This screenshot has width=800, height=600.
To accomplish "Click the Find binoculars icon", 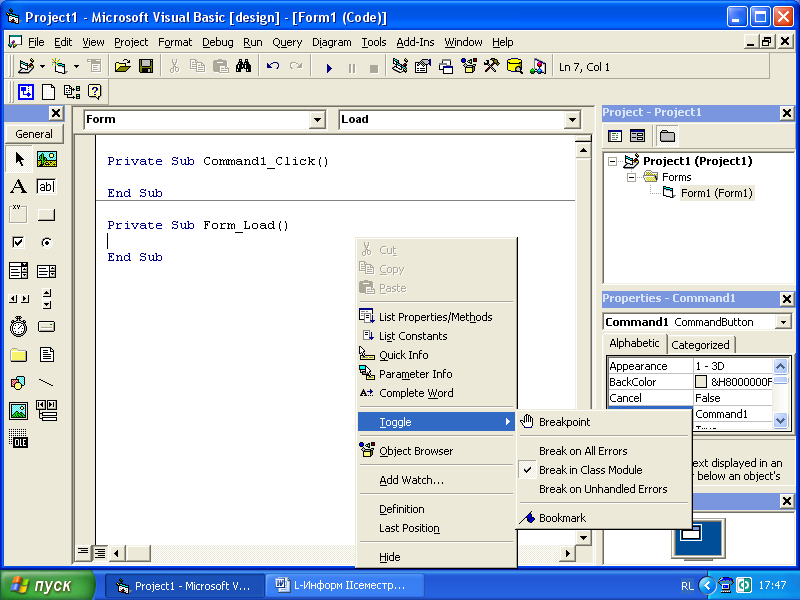I will click(x=243, y=66).
